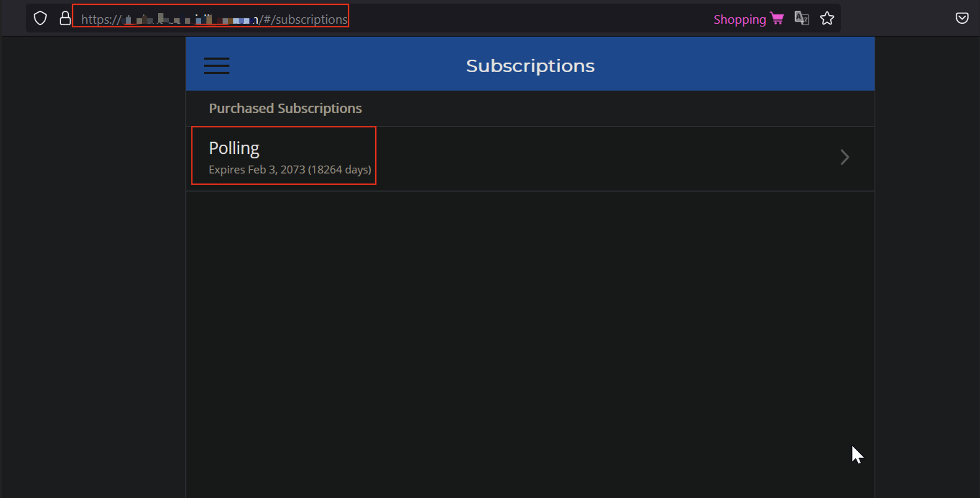
Task: Click the Purchased Subscriptions section header
Action: [285, 108]
